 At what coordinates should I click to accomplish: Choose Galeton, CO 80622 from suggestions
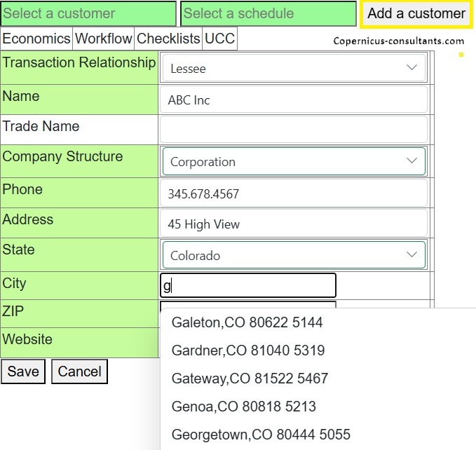(247, 322)
